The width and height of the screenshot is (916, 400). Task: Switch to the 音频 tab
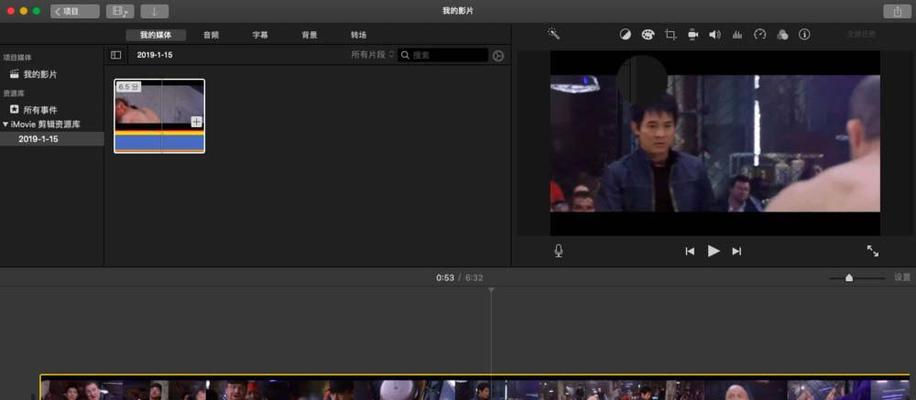(211, 35)
